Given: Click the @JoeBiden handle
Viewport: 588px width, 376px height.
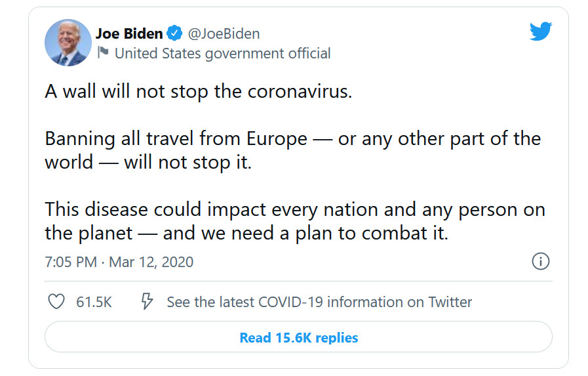Looking at the screenshot, I should pyautogui.click(x=224, y=33).
